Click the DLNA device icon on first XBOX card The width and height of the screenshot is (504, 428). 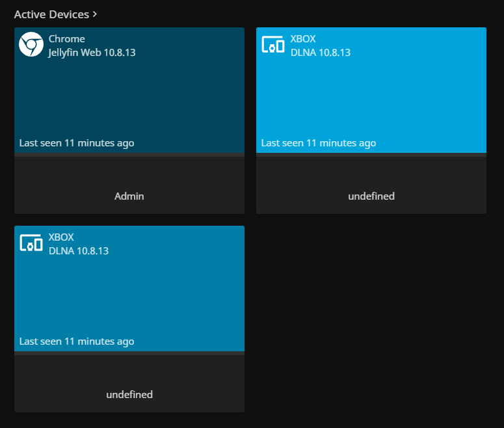tap(272, 45)
